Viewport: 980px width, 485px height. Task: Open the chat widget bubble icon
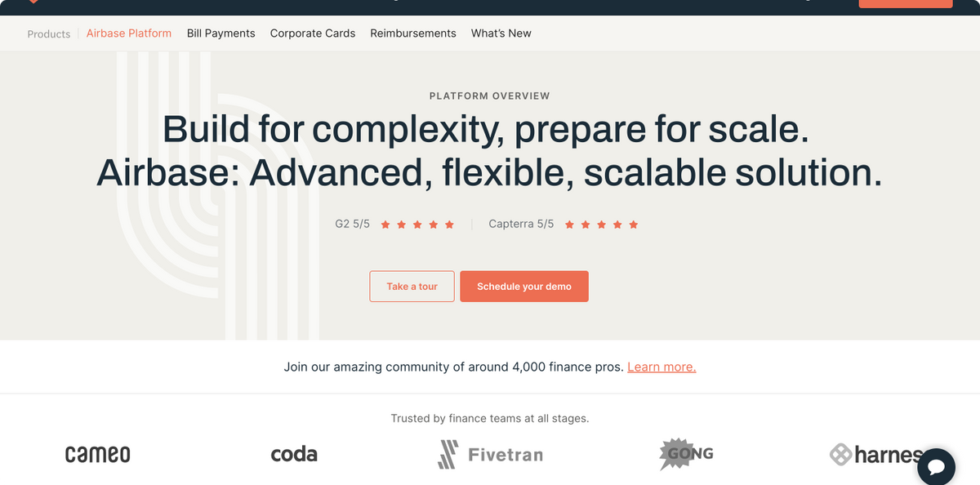(x=936, y=468)
